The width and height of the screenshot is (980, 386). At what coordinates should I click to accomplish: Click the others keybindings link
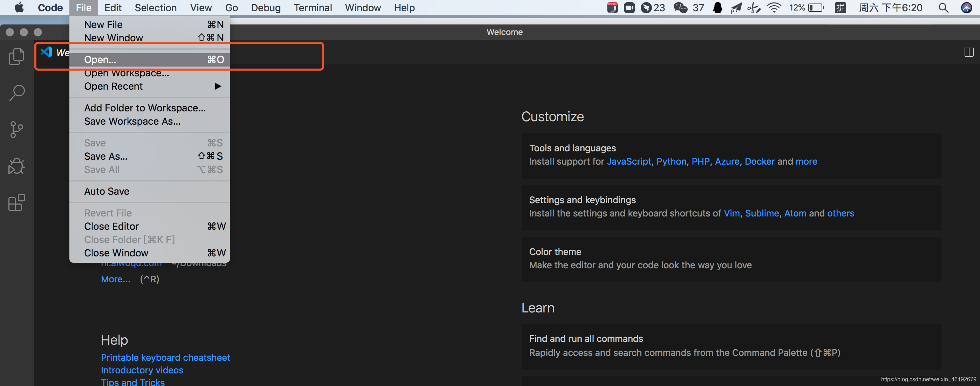coord(841,213)
